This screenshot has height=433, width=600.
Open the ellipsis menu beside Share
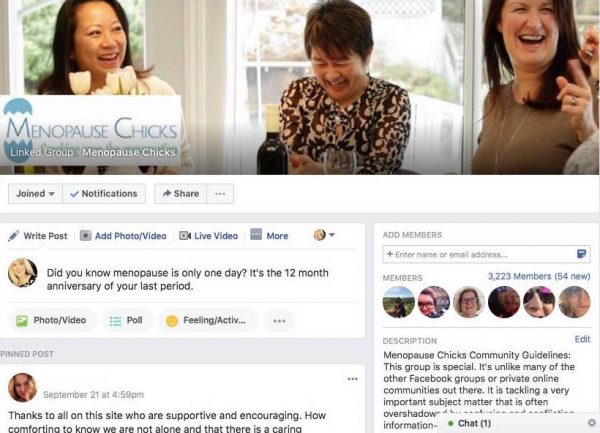pos(220,194)
